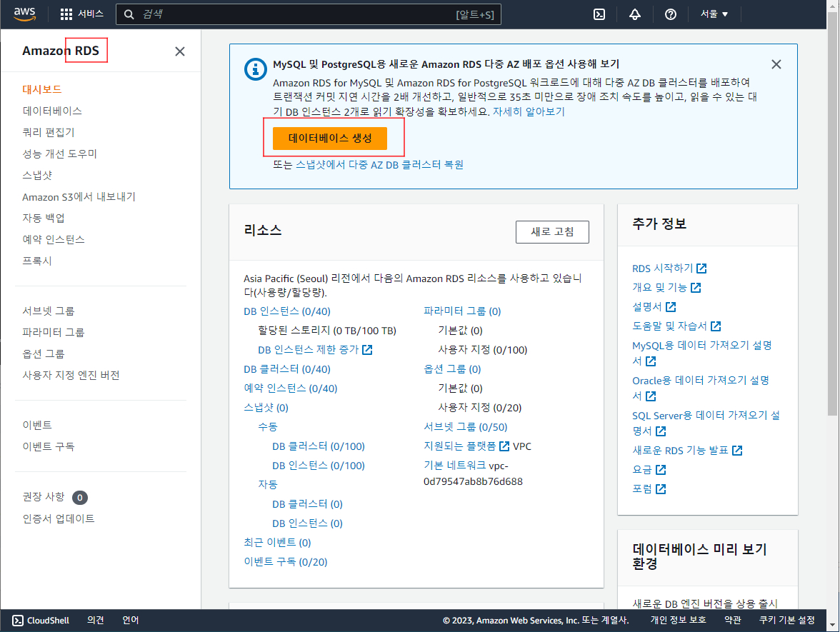Open 데이터베이스 in the sidebar
Screen dimensions: 840x632
[x=52, y=111]
